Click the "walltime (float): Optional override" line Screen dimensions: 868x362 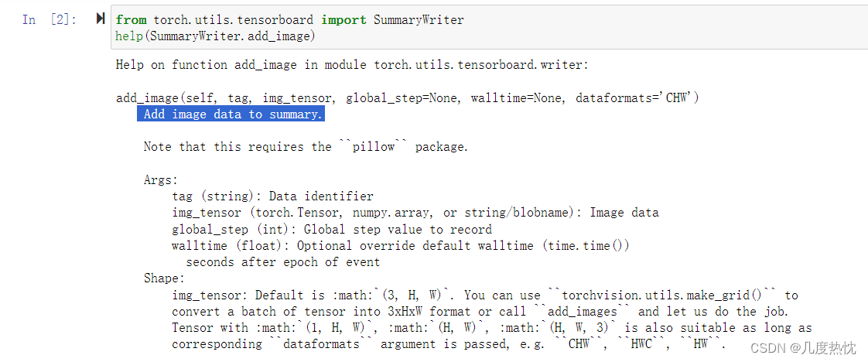click(x=400, y=245)
